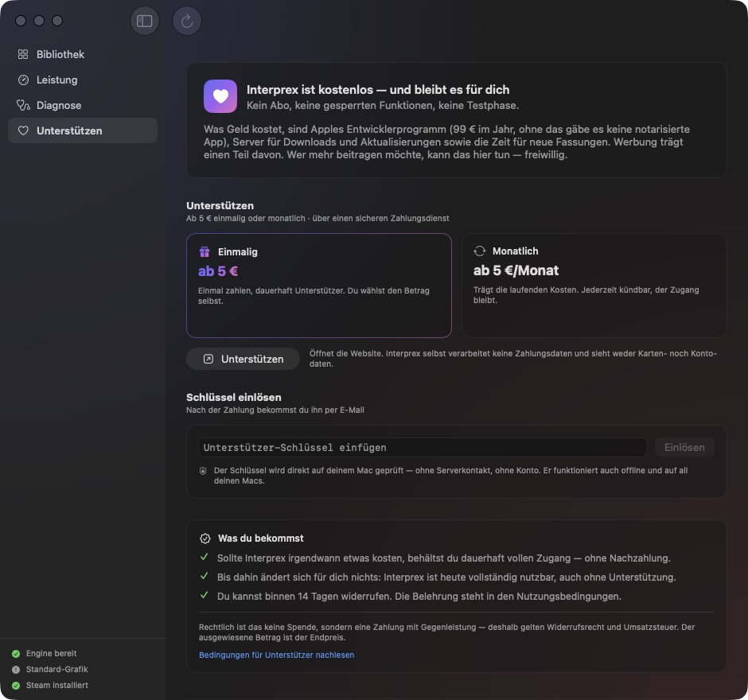The image size is (748, 700).
Task: Open 'Bedingungen für Unterstützer nachlesen' link
Action: coord(277,655)
